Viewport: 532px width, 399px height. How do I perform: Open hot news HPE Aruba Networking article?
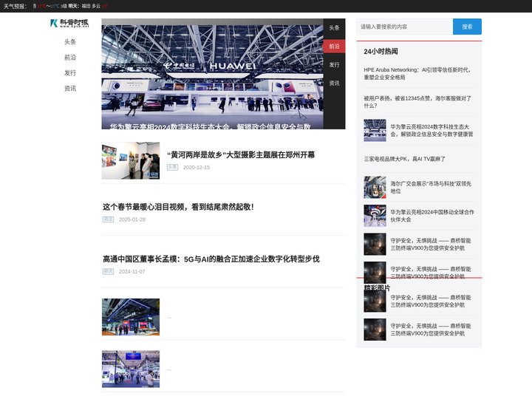tap(418, 73)
